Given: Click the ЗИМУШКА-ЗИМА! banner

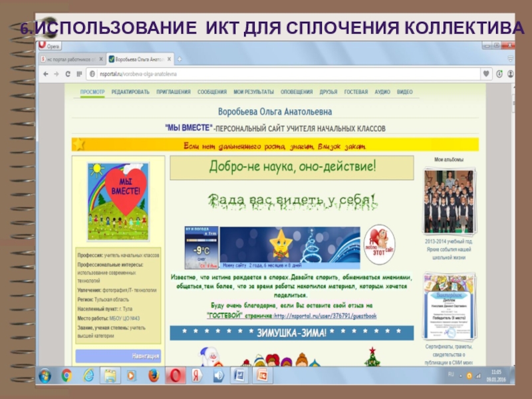Looking at the screenshot, I should click(x=292, y=333).
